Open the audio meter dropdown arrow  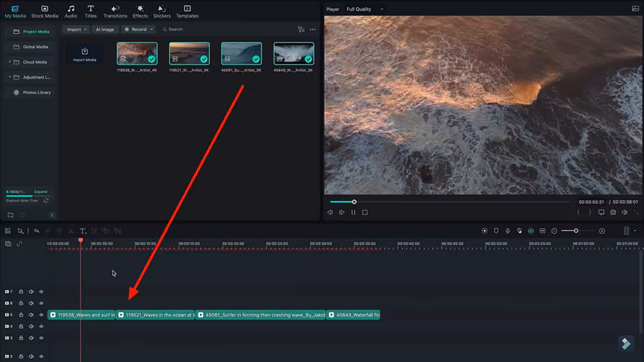coord(635,231)
